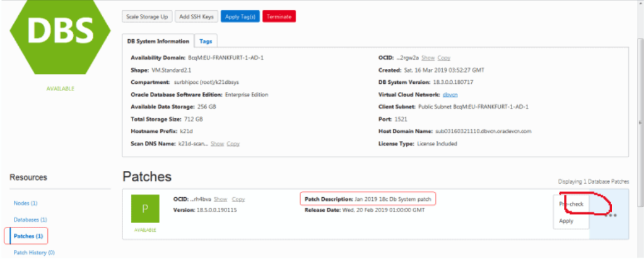Open Patch History (0) in Resources
The height and width of the screenshot is (259, 644).
(x=34, y=253)
